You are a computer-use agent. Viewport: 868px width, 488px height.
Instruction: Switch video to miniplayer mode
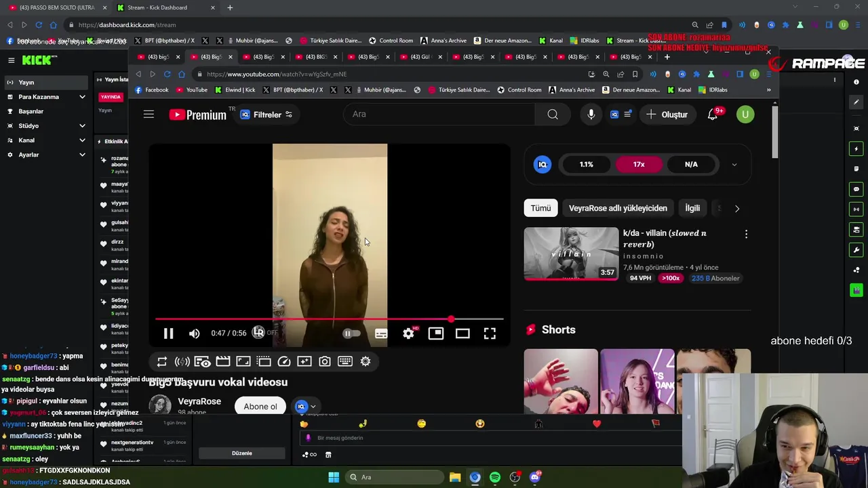(x=435, y=333)
